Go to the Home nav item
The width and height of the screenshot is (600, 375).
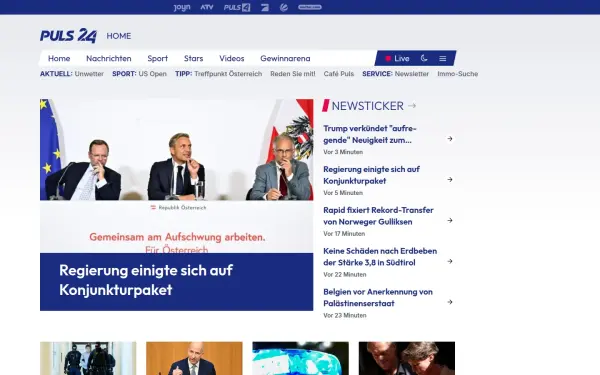[59, 58]
